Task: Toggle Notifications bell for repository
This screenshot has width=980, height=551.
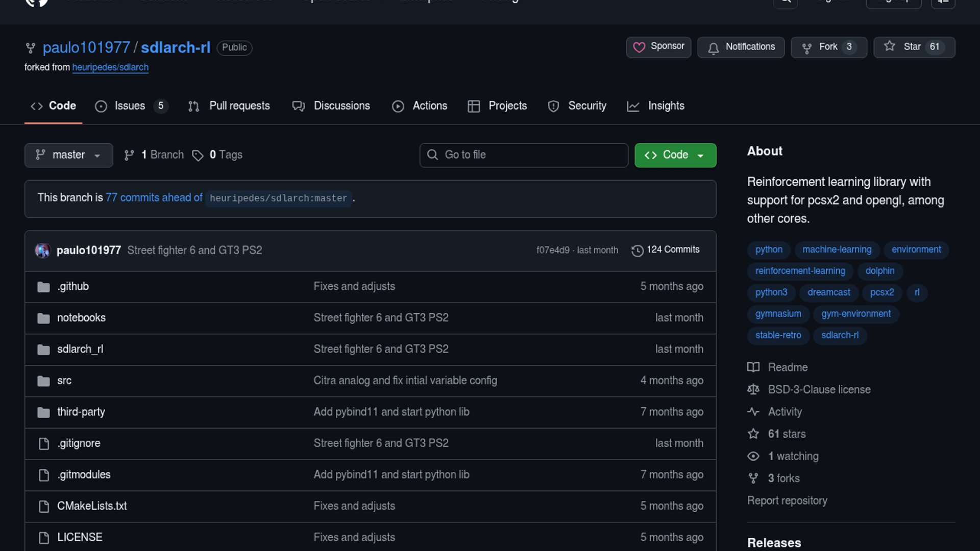Action: coord(741,47)
